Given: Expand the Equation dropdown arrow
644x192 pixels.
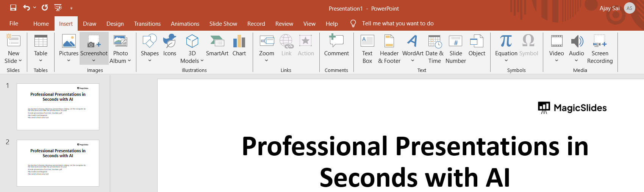Looking at the screenshot, I should [506, 61].
